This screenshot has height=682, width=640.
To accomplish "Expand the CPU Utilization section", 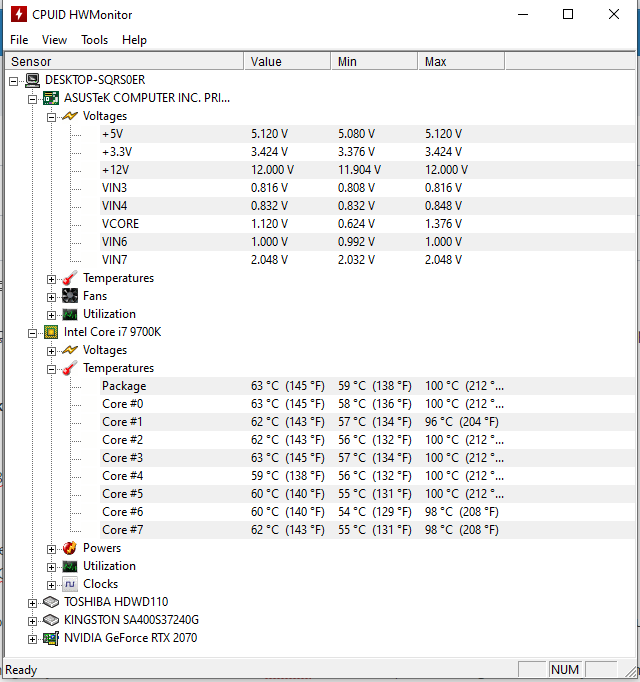I will pos(51,568).
